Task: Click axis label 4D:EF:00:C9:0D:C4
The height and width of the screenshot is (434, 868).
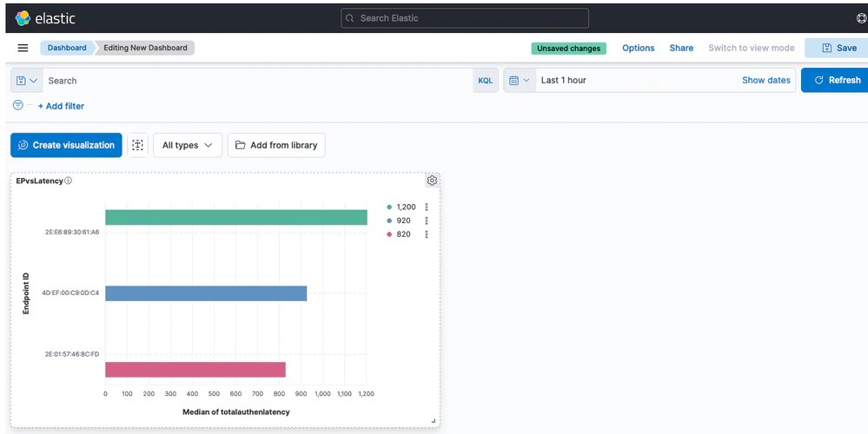Action: point(71,293)
